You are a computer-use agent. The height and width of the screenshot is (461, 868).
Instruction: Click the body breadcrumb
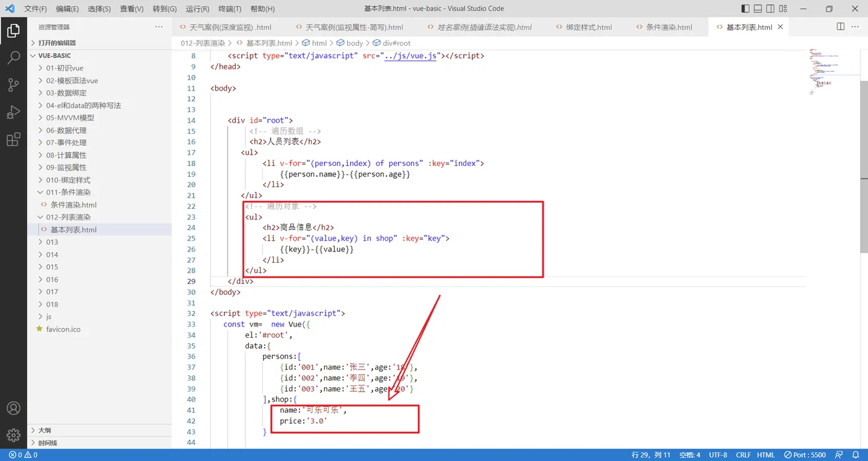point(350,43)
